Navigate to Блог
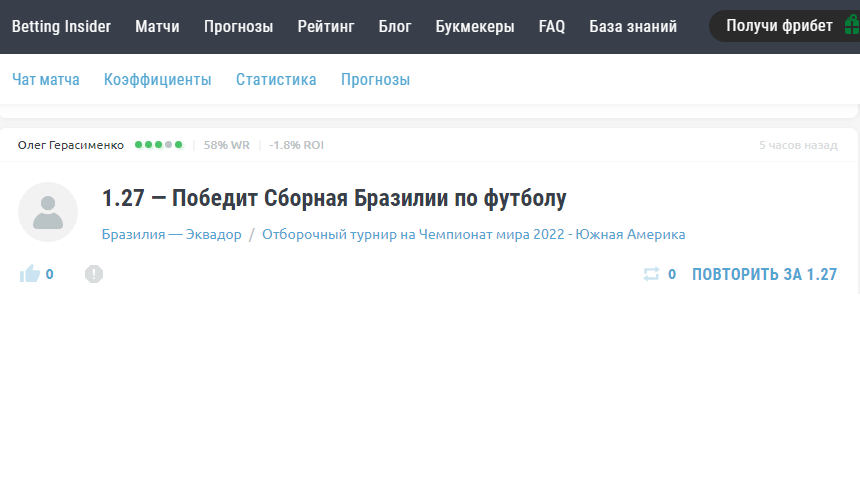The height and width of the screenshot is (480, 860). [x=395, y=26]
